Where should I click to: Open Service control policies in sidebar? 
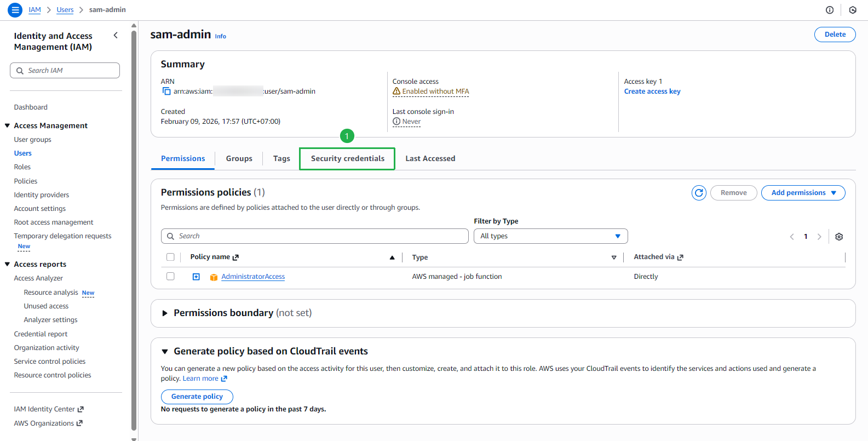[x=50, y=362]
